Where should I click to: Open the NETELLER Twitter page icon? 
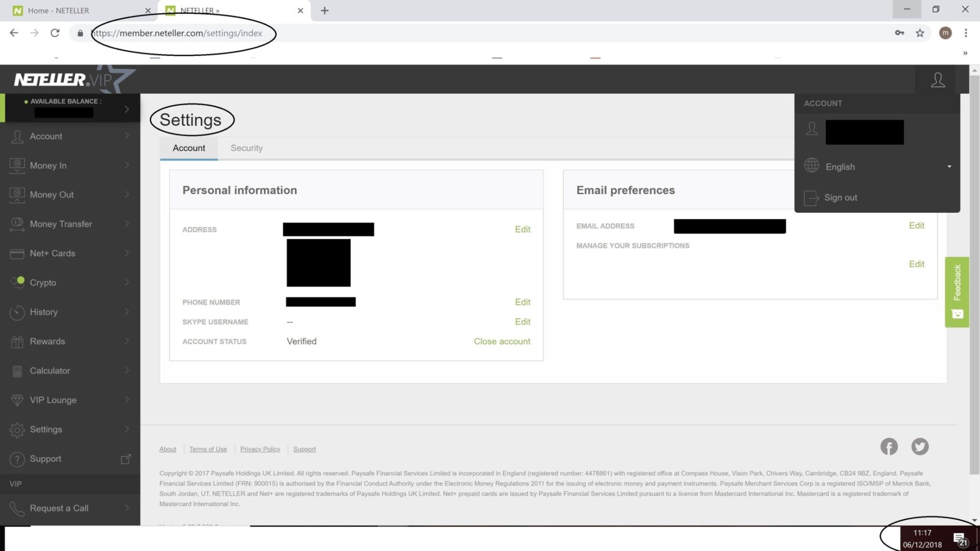(x=920, y=446)
